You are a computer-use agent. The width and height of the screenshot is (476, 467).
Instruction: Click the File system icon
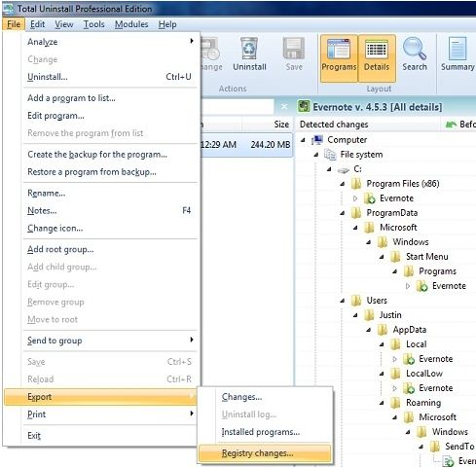(330, 155)
